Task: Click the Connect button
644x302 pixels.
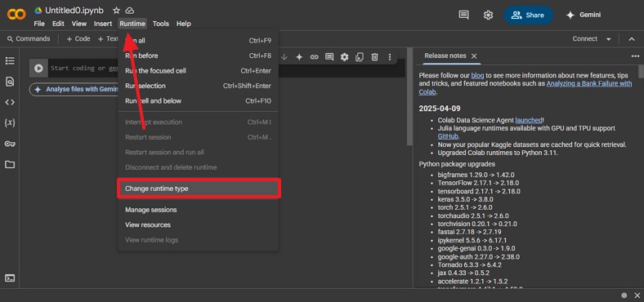Action: coord(585,38)
